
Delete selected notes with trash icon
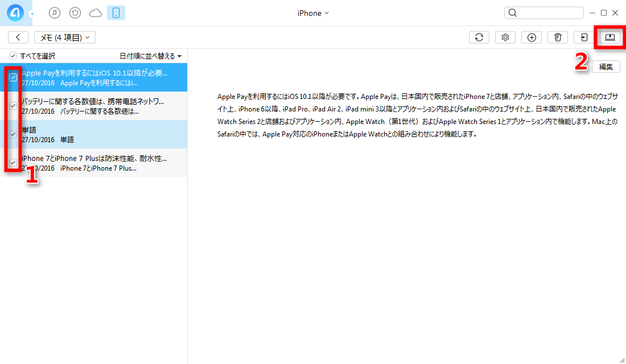[558, 37]
